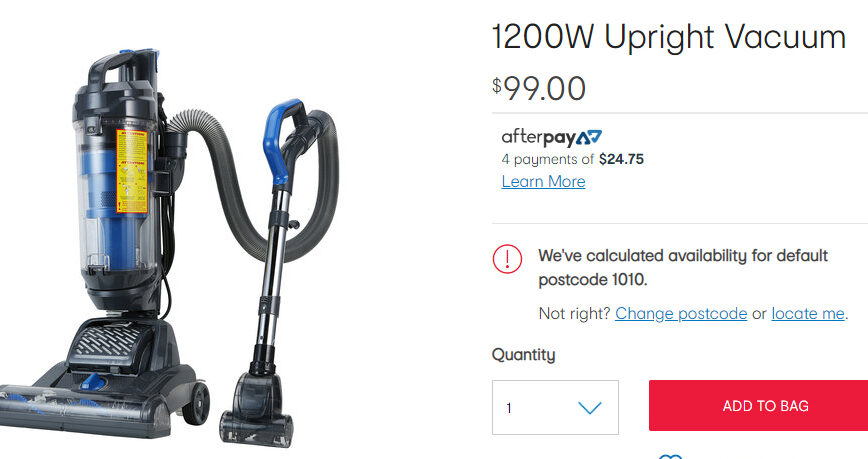868x459 pixels.
Task: Click the Afterpay logo wordmark
Action: pos(538,137)
